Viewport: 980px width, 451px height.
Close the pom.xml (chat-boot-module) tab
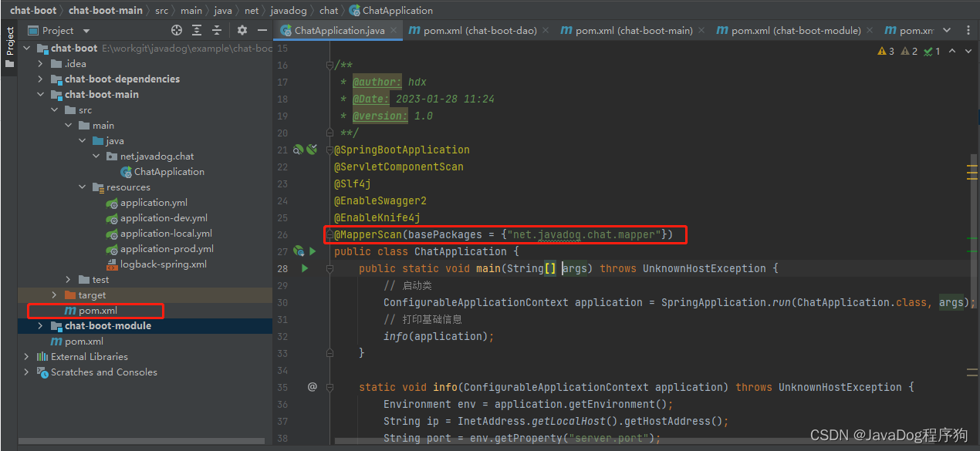pos(870,31)
